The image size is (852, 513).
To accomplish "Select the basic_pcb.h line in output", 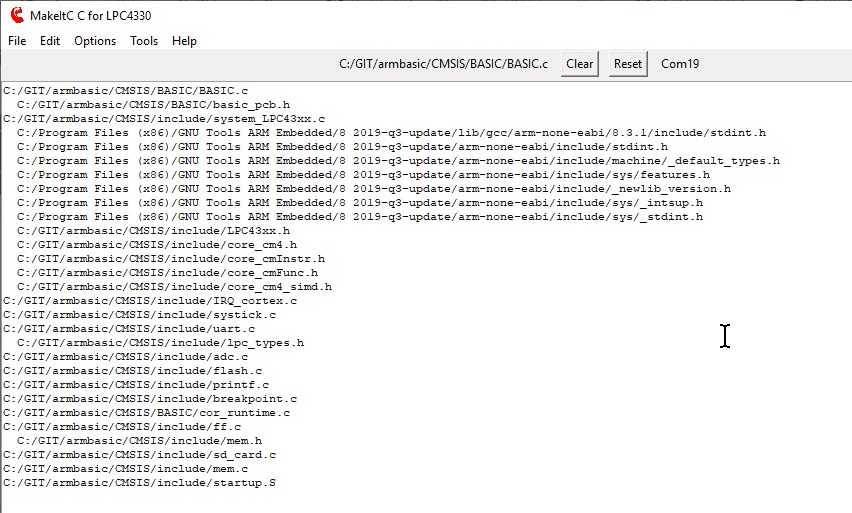I will (x=154, y=104).
